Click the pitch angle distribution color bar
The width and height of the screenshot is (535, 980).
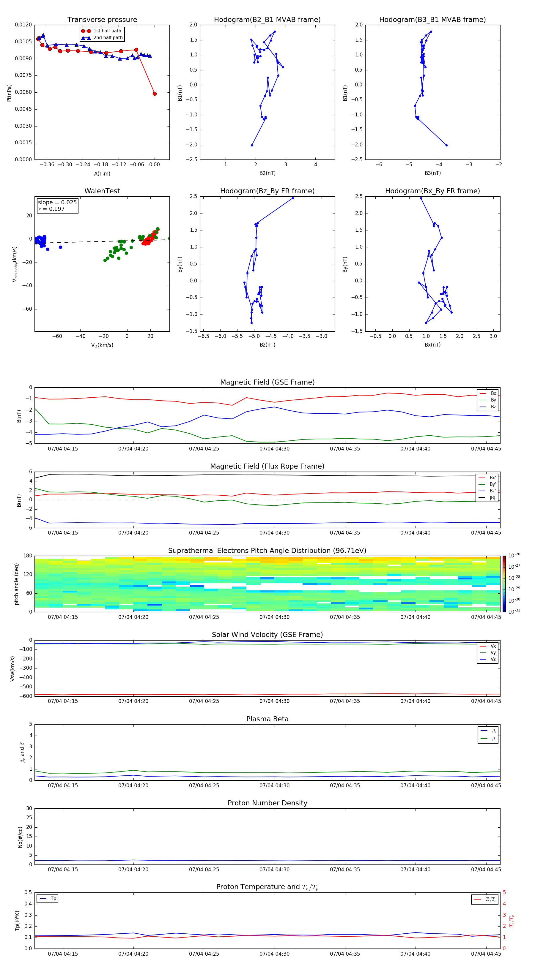(504, 584)
